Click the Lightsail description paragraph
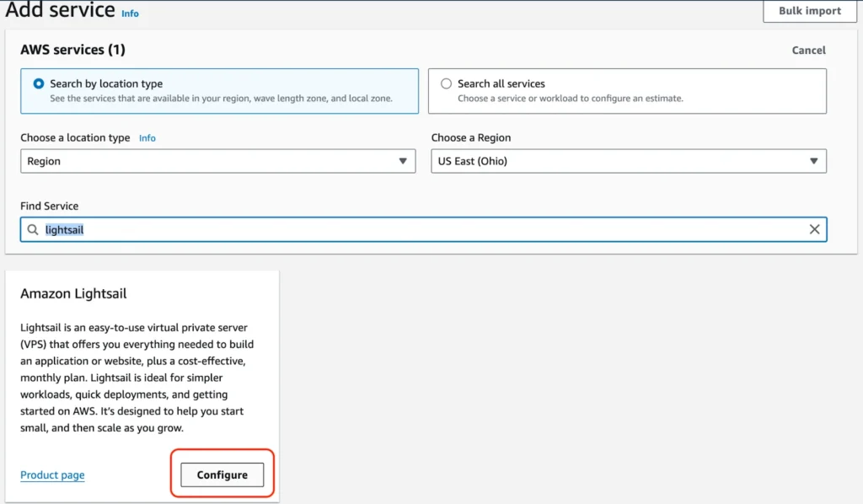Image resolution: width=863 pixels, height=504 pixels. coord(137,377)
